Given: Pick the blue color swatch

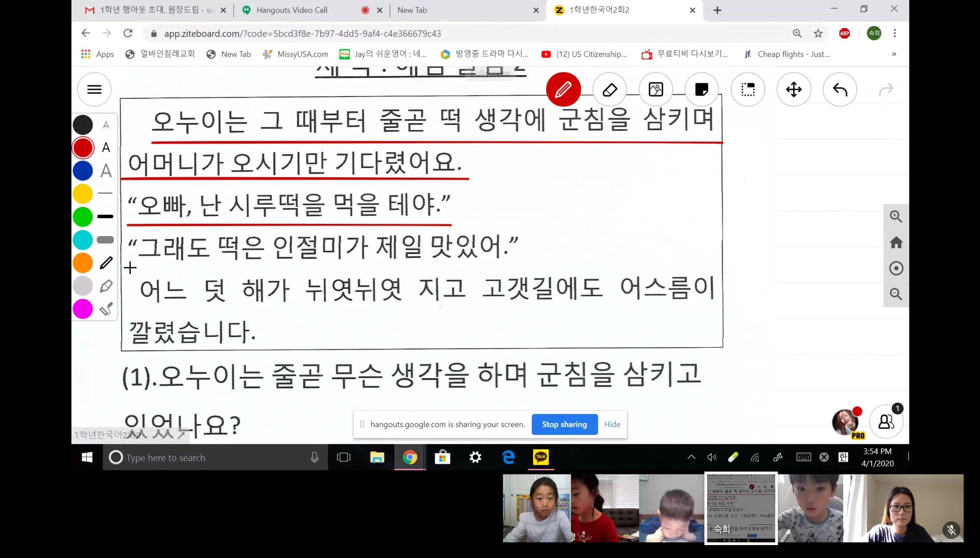Looking at the screenshot, I should click(x=83, y=171).
